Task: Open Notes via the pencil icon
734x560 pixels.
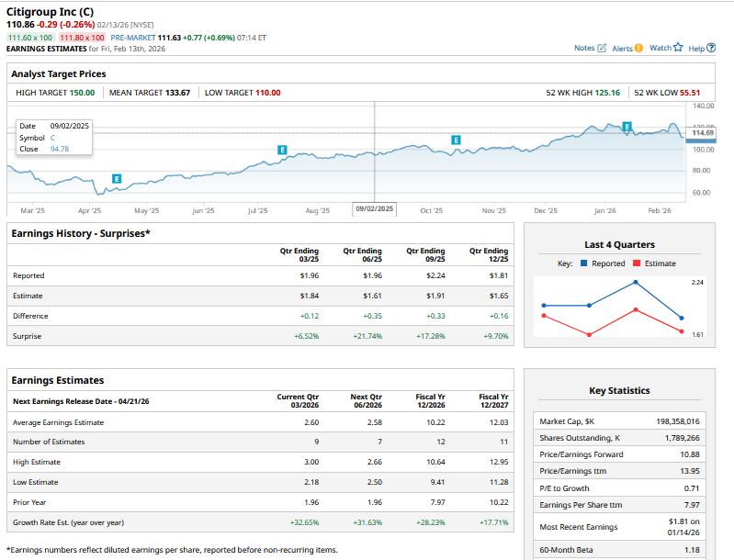Action: (x=602, y=48)
